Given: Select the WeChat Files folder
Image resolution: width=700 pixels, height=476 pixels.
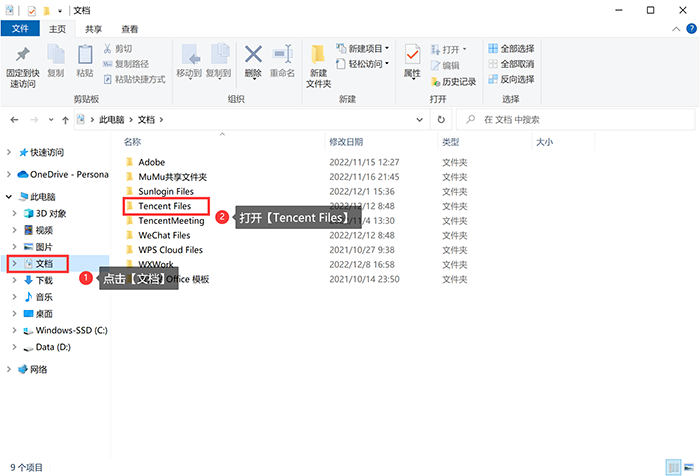Looking at the screenshot, I should click(164, 235).
